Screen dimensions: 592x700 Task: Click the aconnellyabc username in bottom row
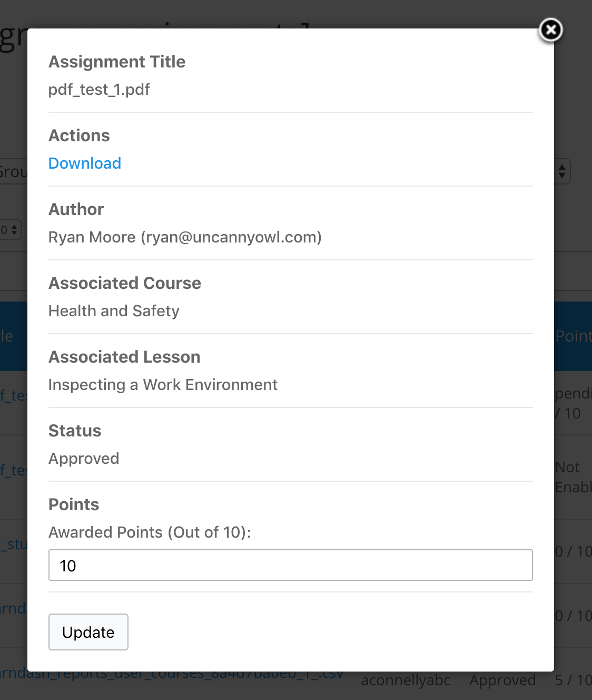click(x=406, y=680)
